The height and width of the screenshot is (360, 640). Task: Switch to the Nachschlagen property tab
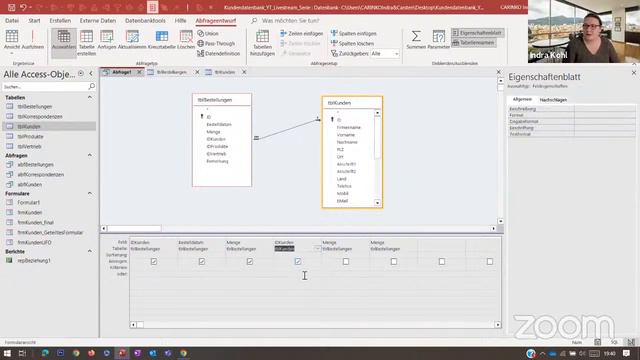(x=553, y=100)
